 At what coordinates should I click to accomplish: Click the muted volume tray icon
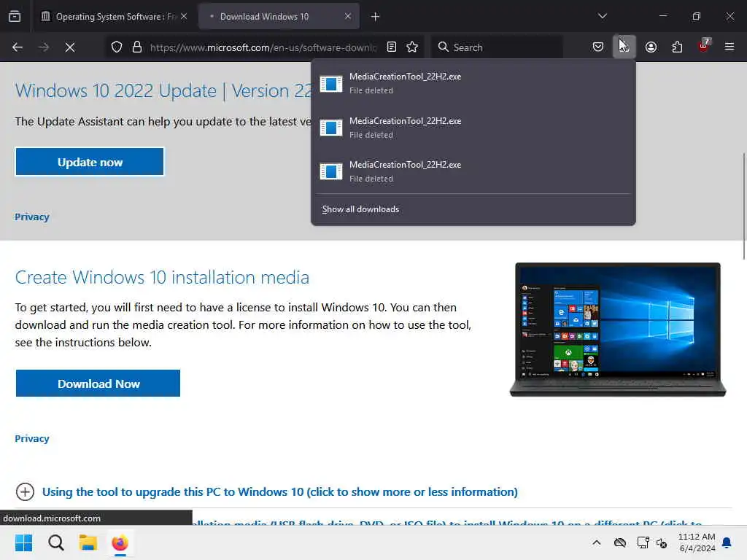[x=662, y=542]
